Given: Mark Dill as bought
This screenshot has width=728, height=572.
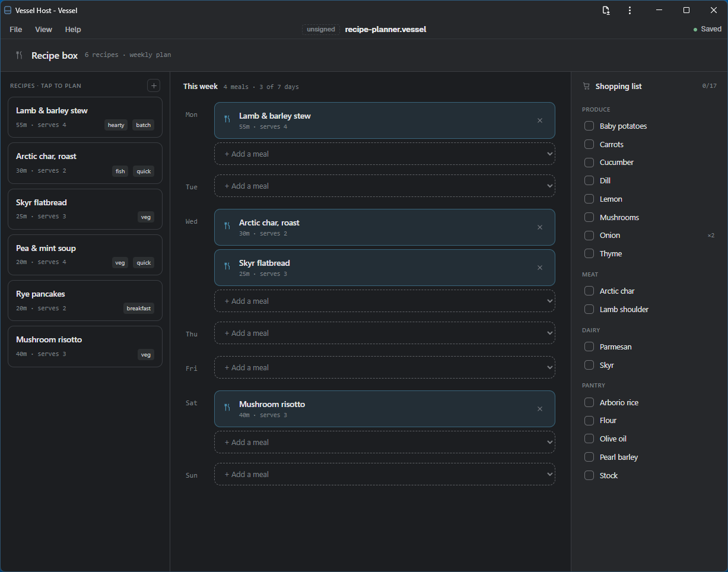Looking at the screenshot, I should [589, 180].
